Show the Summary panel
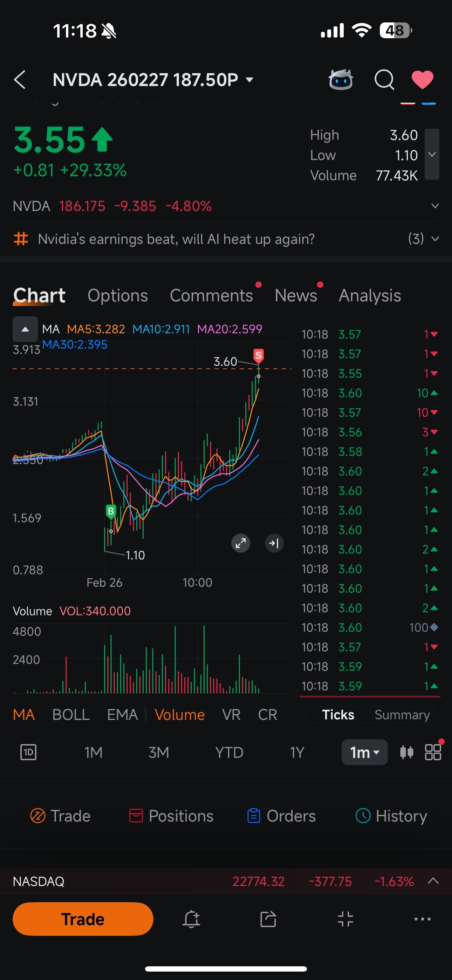Screen dimensions: 452x980 [x=402, y=714]
